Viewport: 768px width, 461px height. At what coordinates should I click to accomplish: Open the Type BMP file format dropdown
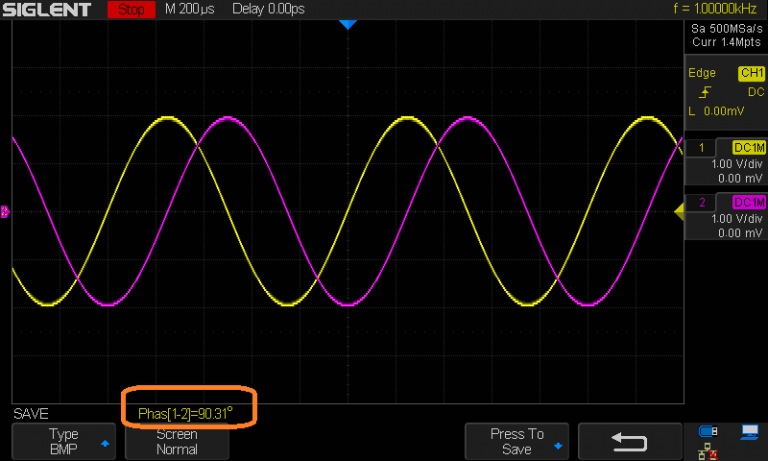[x=62, y=441]
